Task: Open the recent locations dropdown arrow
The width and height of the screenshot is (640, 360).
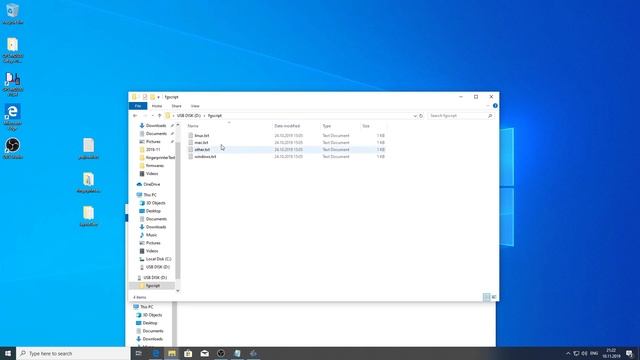Action: click(x=153, y=116)
